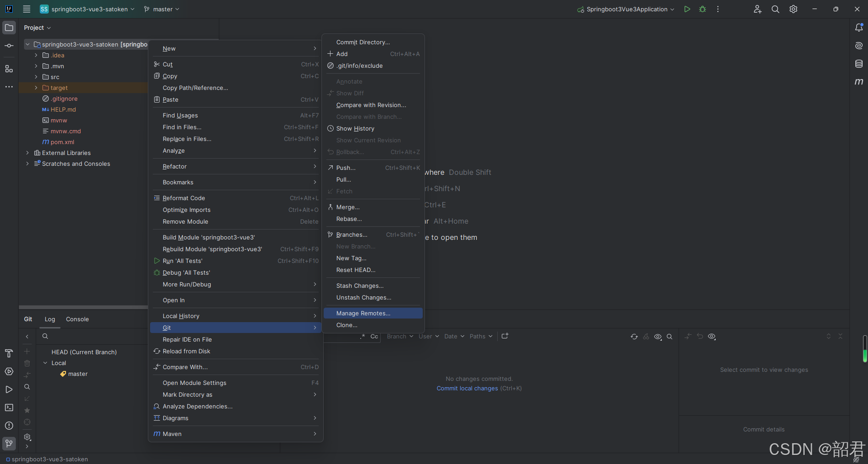The height and width of the screenshot is (464, 868).
Task: Expand the src folder
Action: 36,77
